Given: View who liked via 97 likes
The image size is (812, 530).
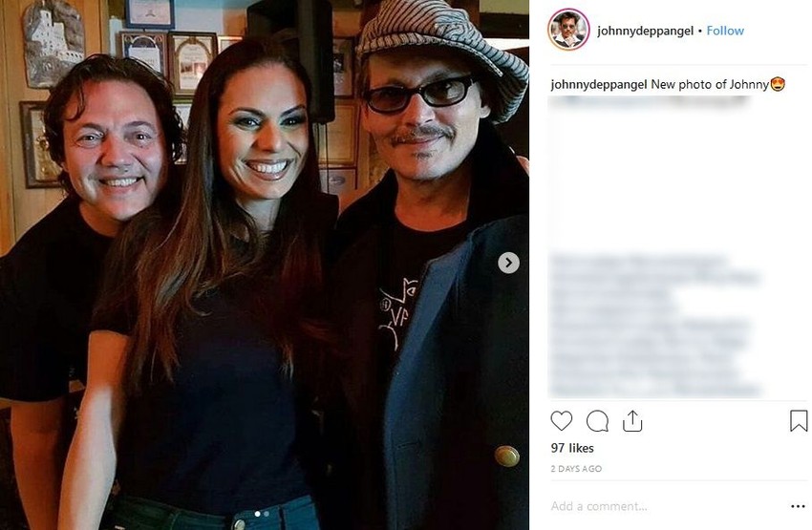Looking at the screenshot, I should pos(572,448).
